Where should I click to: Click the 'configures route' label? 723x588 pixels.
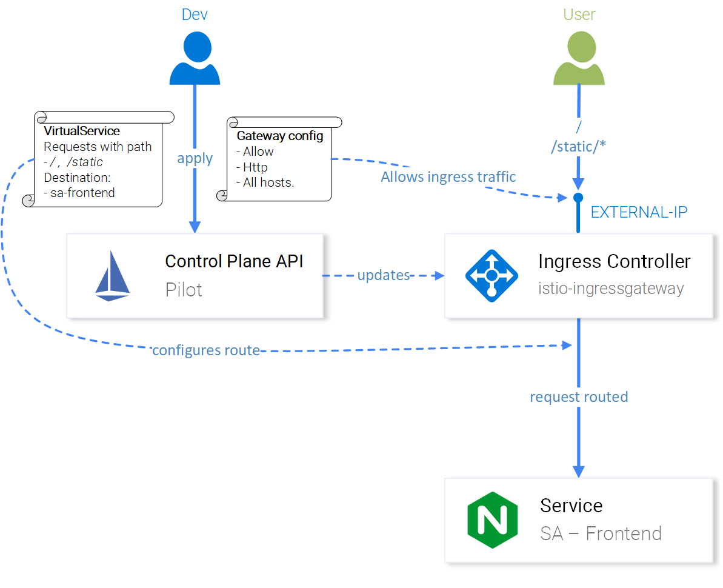pos(206,350)
